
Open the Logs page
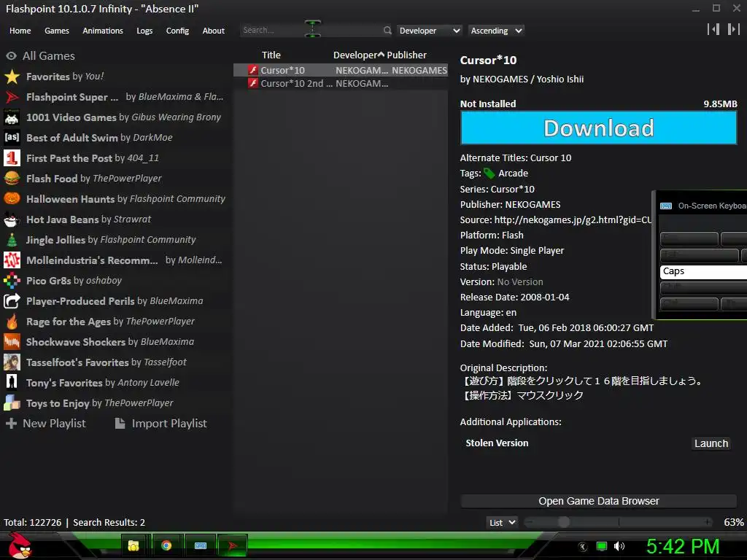(144, 31)
